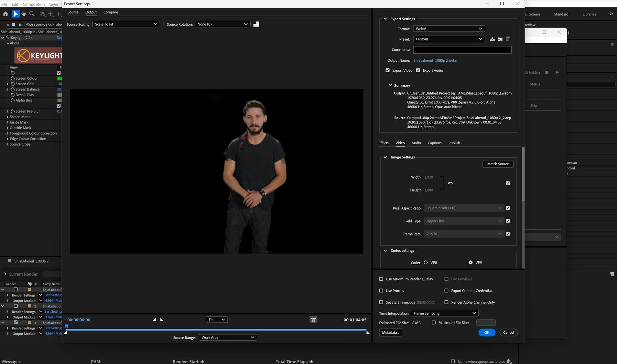Switch to the Audio tab
Screen dimensions: 617x364
point(416,143)
